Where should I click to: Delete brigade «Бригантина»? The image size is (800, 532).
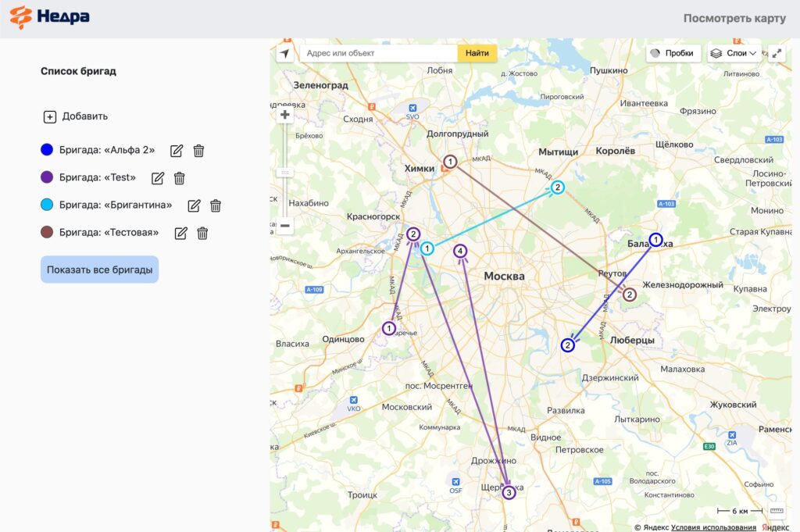coord(216,205)
